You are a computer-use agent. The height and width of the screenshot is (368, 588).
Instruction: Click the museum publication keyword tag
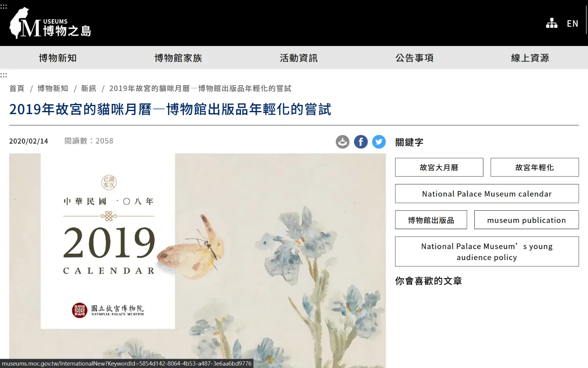point(526,220)
